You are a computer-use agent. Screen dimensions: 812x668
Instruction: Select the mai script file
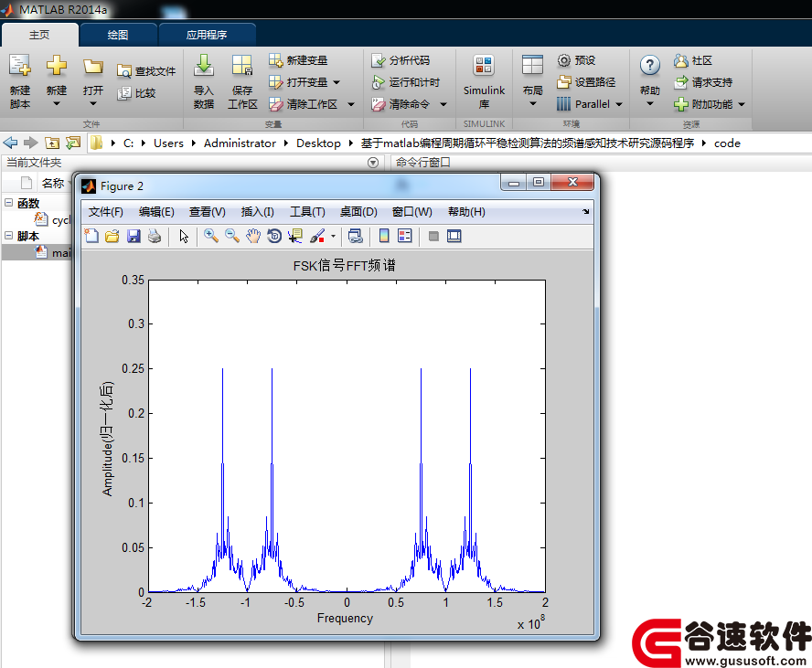tap(53, 252)
